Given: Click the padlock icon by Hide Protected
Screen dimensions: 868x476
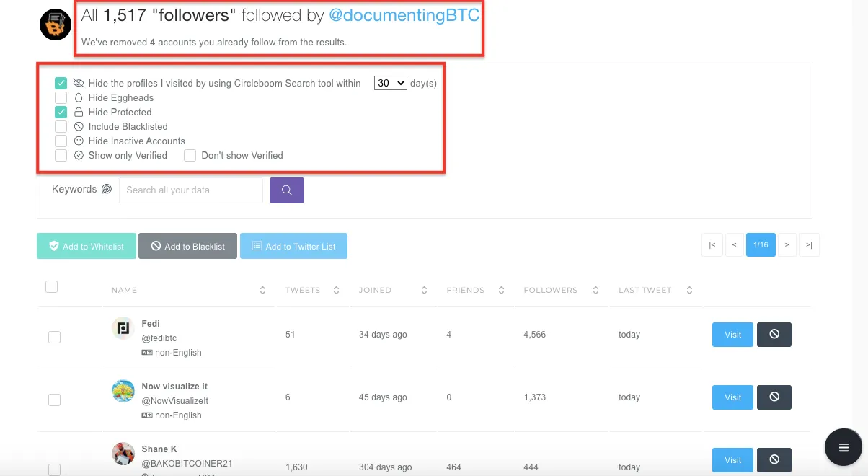Looking at the screenshot, I should (x=79, y=112).
